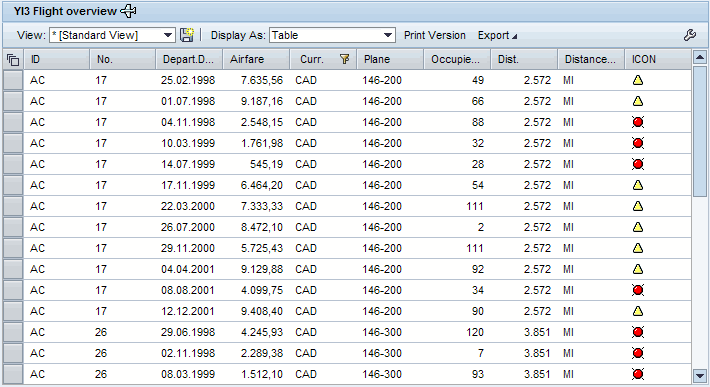Select the row with departure 25.02.1998
Screen dimensions: 710x387
(x=13, y=81)
